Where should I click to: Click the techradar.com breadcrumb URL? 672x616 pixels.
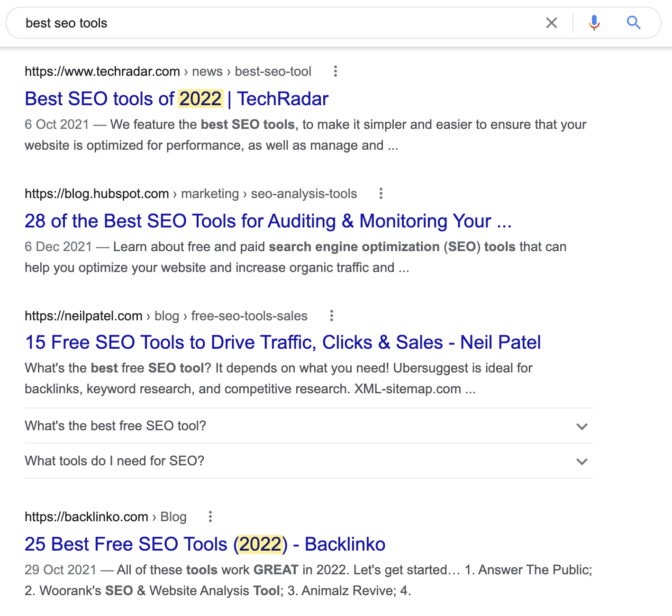point(102,71)
